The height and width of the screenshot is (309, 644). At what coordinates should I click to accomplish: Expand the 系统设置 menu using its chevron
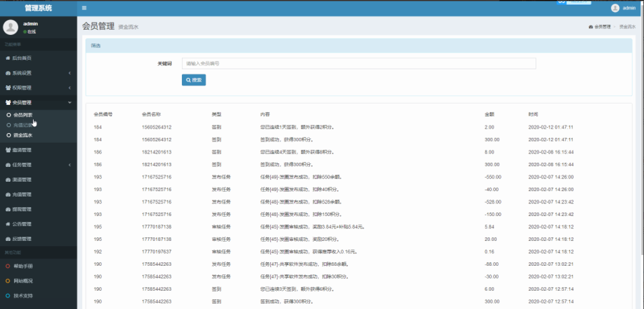69,73
